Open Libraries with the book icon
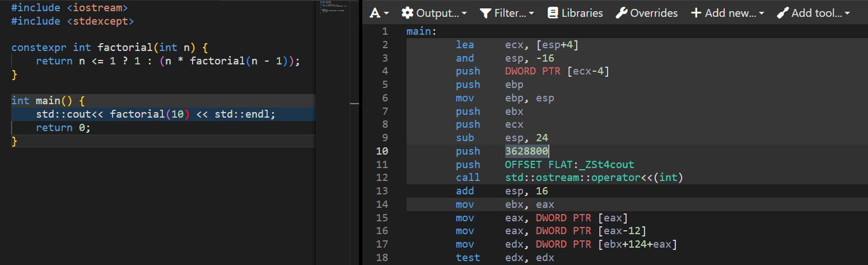The image size is (868, 265). (575, 13)
